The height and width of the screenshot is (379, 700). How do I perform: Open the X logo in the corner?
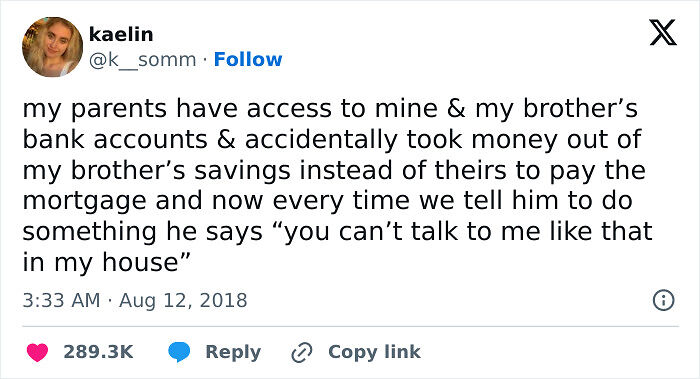point(663,33)
